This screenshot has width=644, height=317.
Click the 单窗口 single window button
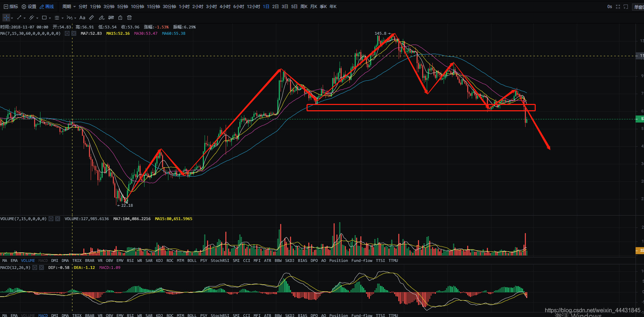(638, 7)
